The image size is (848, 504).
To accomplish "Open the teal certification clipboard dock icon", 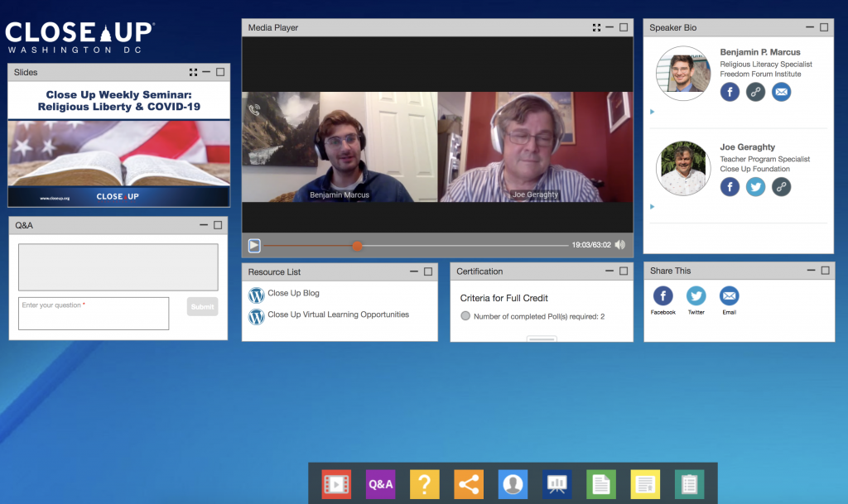I will pos(690,484).
